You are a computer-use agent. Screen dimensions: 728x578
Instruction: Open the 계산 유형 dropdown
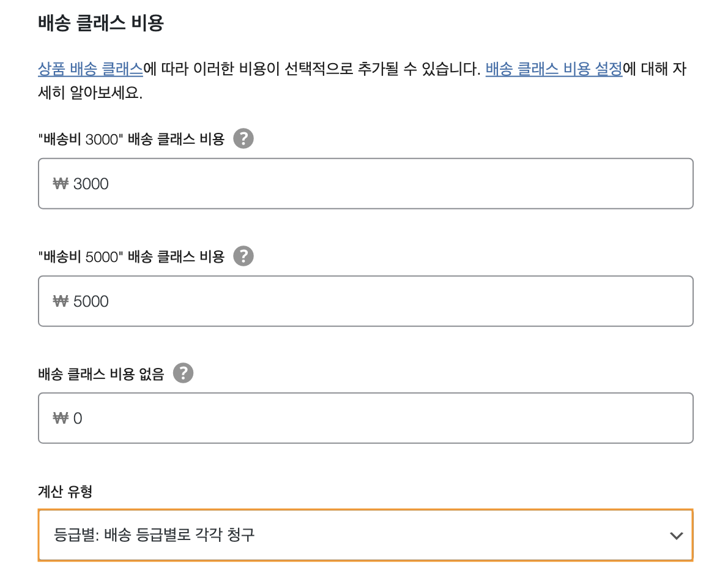point(365,535)
